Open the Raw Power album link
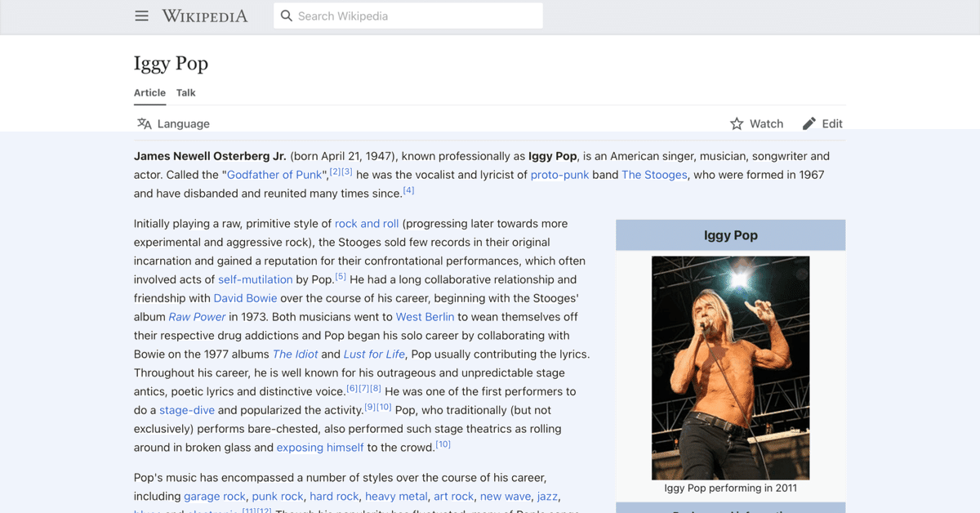Viewport: 980px width, 513px height. [197, 317]
